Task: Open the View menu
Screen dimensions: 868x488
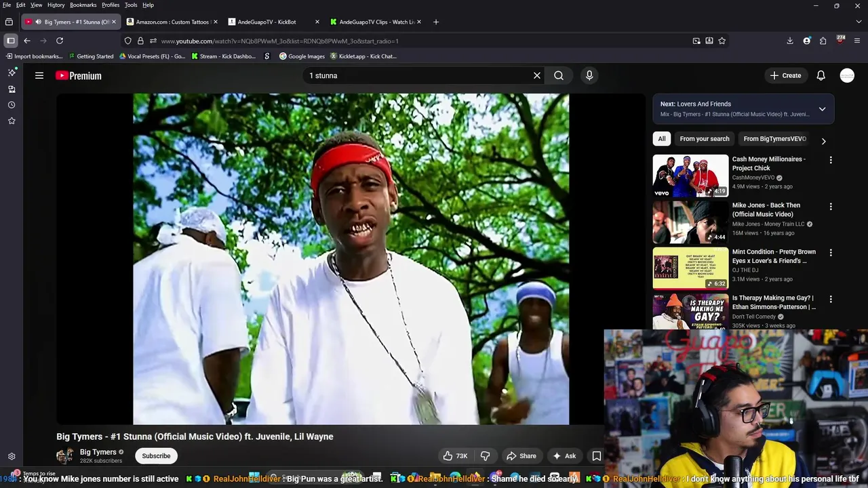Action: coord(37,5)
